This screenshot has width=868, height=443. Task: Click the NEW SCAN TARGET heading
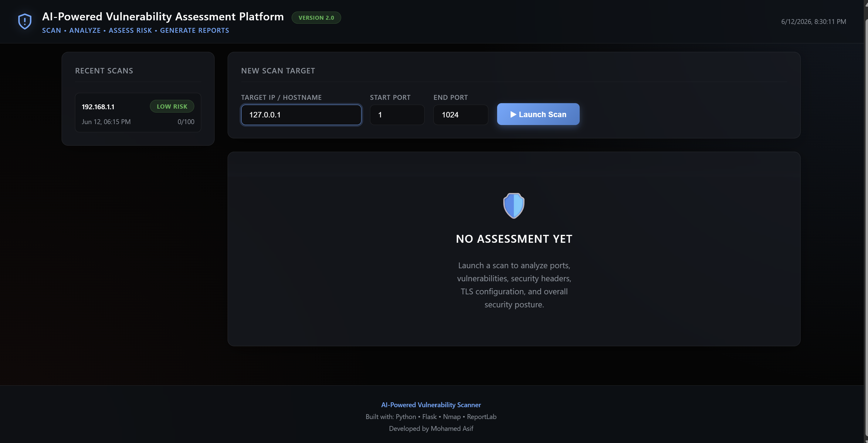[x=278, y=71]
